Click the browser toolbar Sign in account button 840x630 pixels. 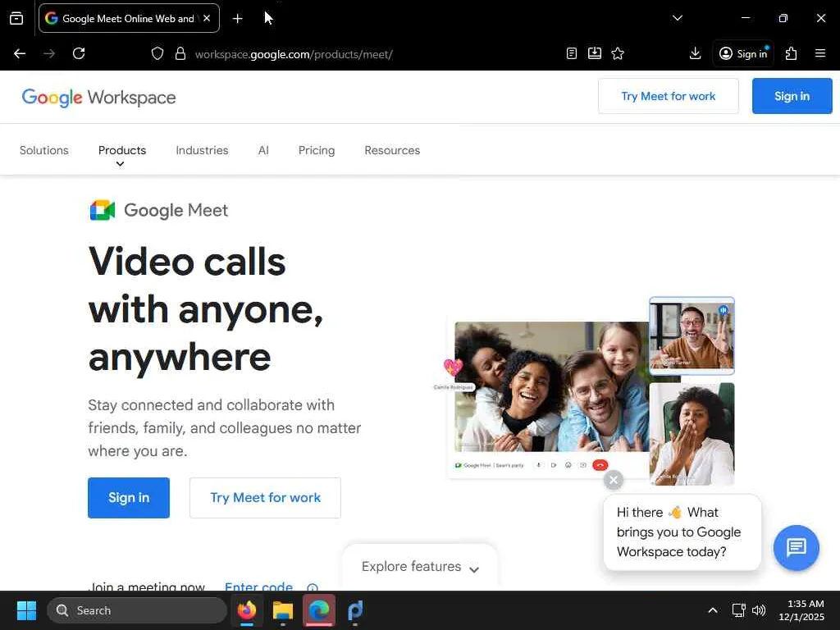click(743, 53)
